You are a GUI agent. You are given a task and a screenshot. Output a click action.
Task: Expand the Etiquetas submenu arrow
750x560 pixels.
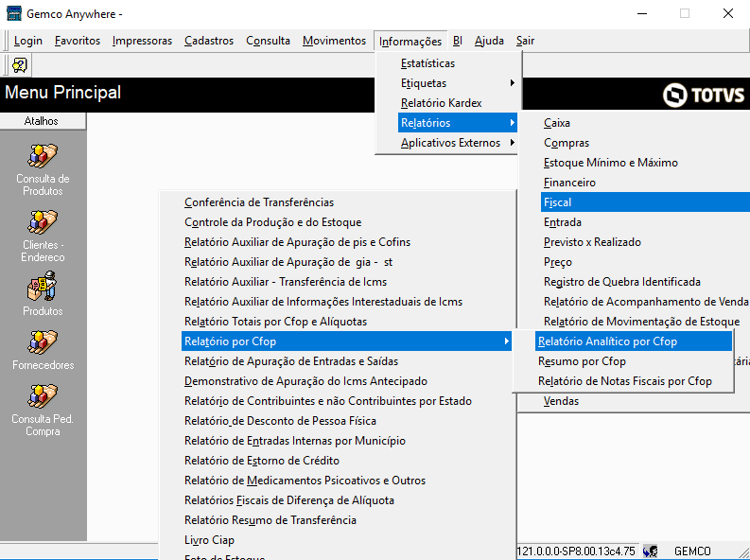pyautogui.click(x=513, y=83)
